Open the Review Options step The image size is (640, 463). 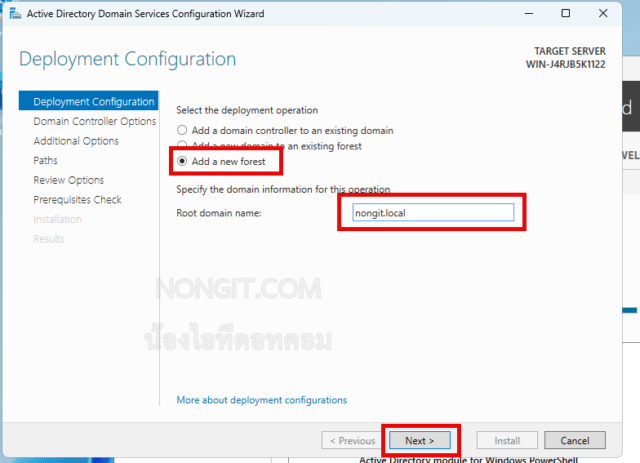69,180
